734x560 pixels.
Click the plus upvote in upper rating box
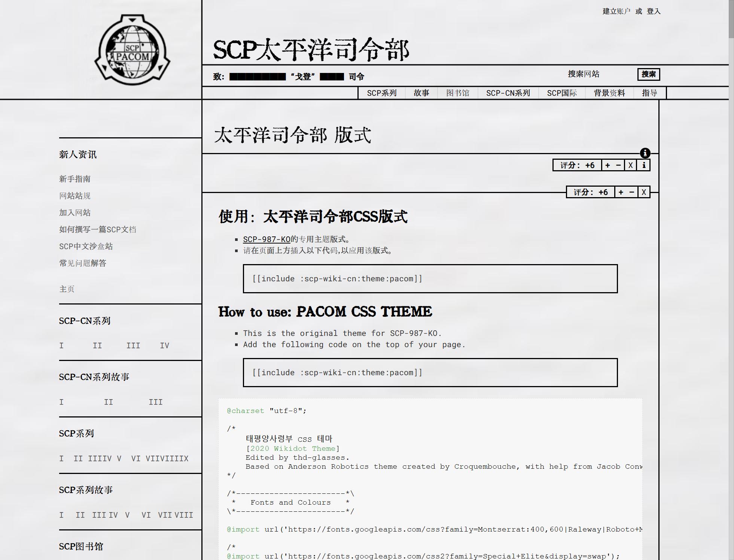[x=607, y=165]
